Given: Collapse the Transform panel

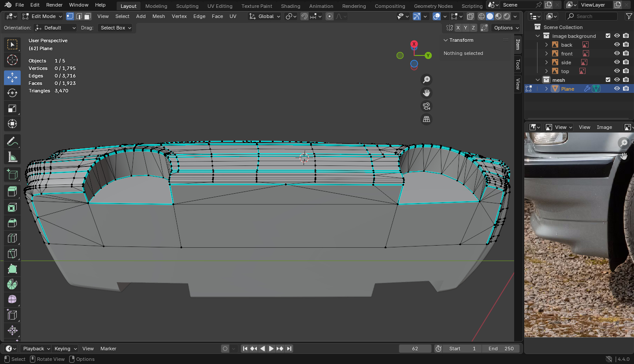Looking at the screenshot, I should click(x=446, y=40).
